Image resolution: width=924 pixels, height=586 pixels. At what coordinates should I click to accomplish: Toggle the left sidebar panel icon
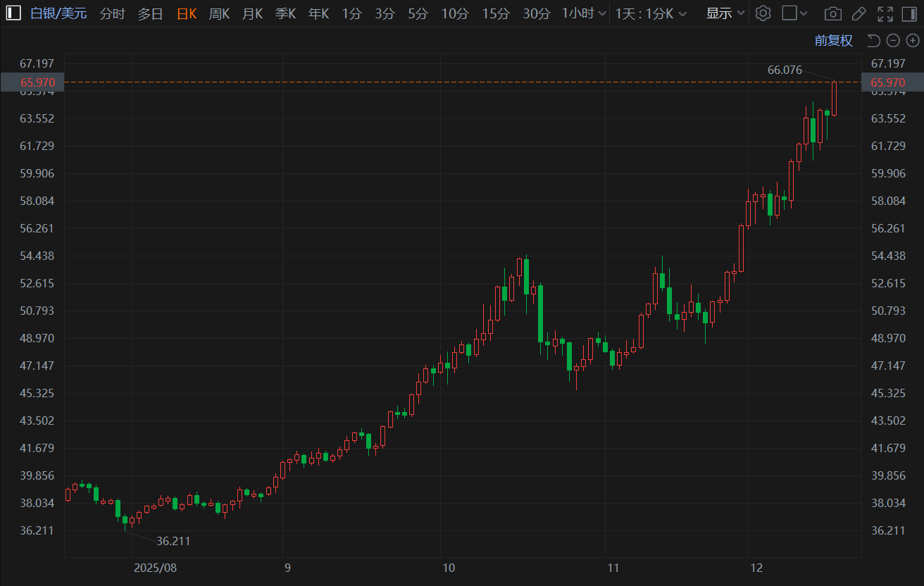pos(13,13)
